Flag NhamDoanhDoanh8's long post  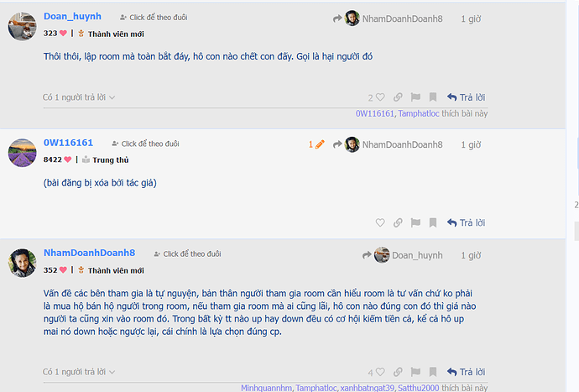coord(415,372)
